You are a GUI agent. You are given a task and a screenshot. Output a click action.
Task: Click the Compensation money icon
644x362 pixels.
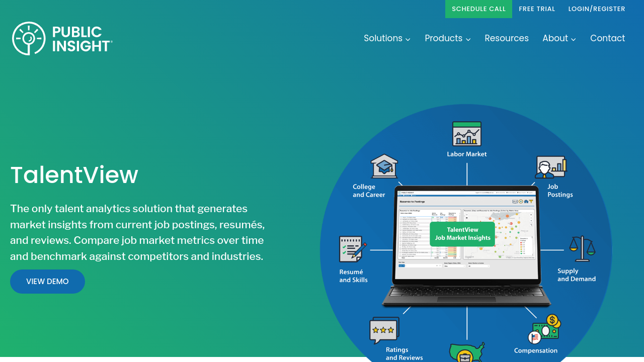point(544,329)
